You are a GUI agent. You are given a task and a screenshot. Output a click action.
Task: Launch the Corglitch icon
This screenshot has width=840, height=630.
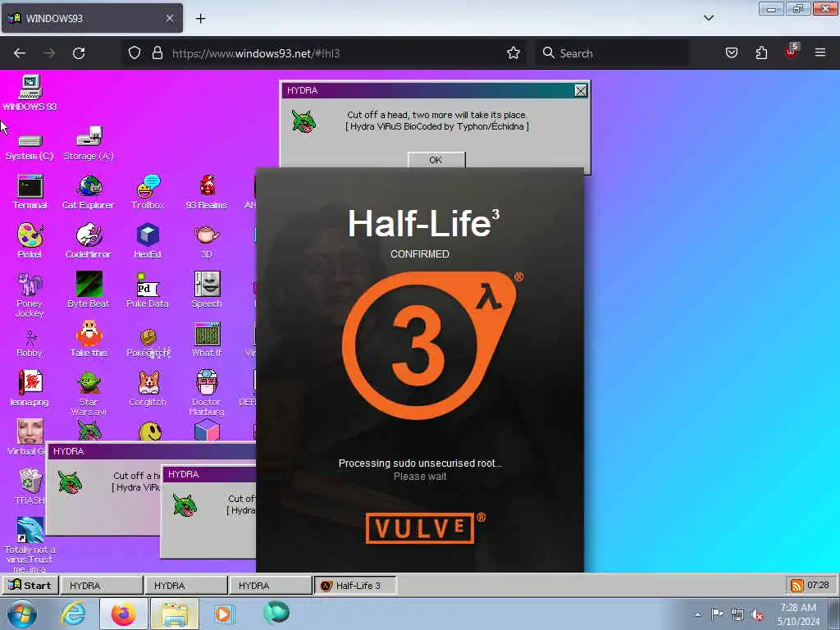[148, 388]
